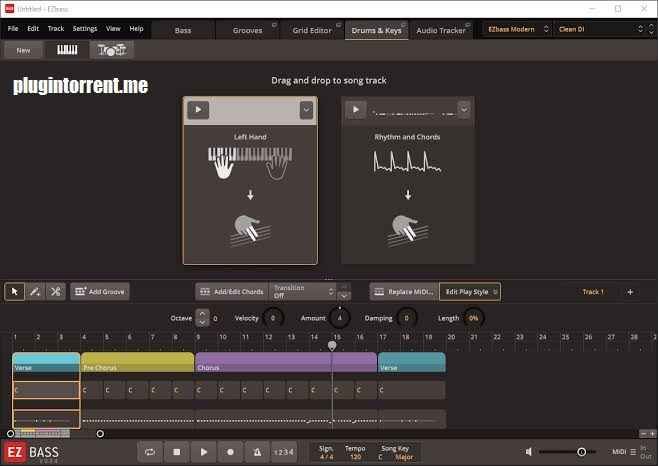Viewport: 658px width, 466px height.
Task: Open the Transition Off dropdown
Action: (303, 291)
